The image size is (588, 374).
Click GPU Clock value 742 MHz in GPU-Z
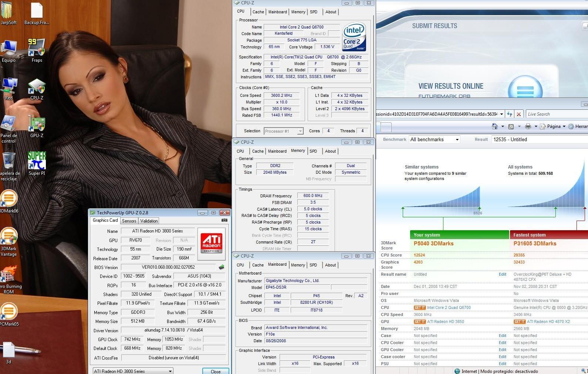[x=132, y=339]
